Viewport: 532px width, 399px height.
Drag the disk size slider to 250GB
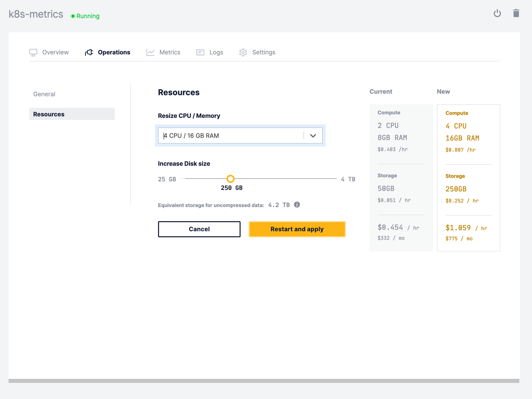[231, 179]
